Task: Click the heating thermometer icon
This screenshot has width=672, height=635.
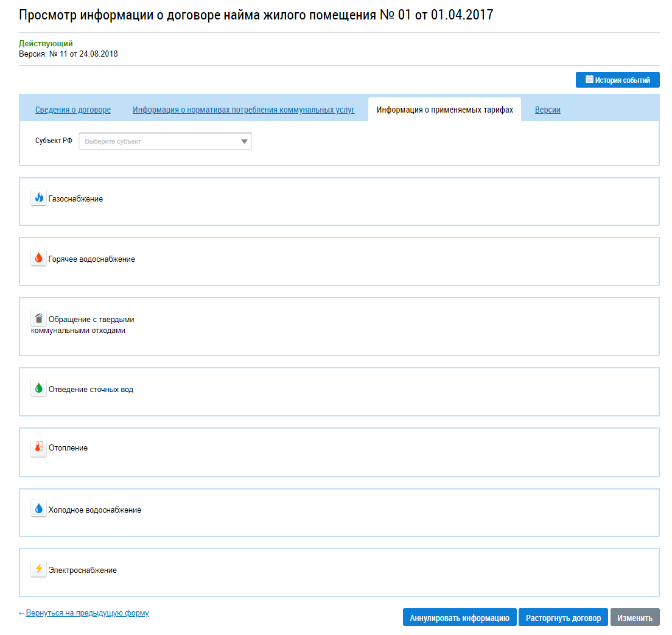Action: (x=39, y=448)
